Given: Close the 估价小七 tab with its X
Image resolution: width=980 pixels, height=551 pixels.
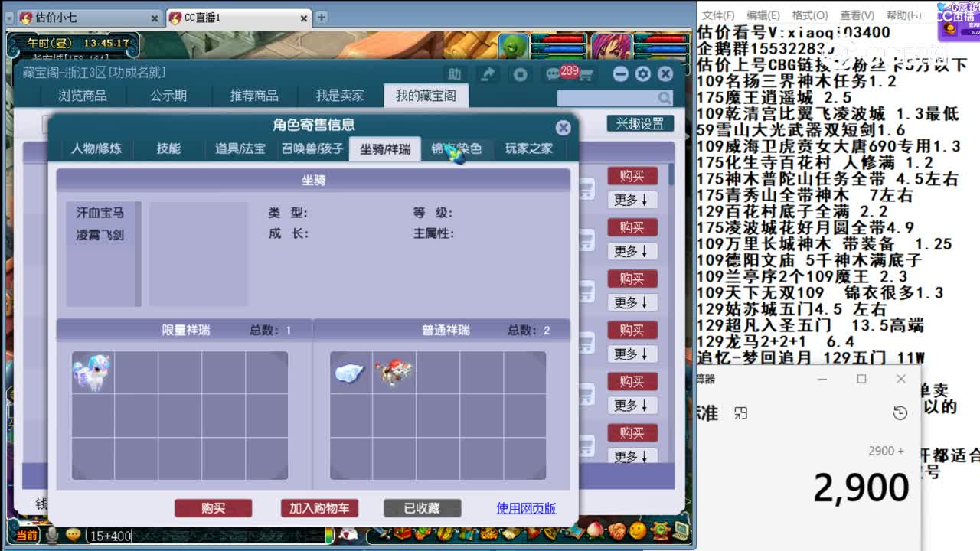Looking at the screenshot, I should (154, 18).
